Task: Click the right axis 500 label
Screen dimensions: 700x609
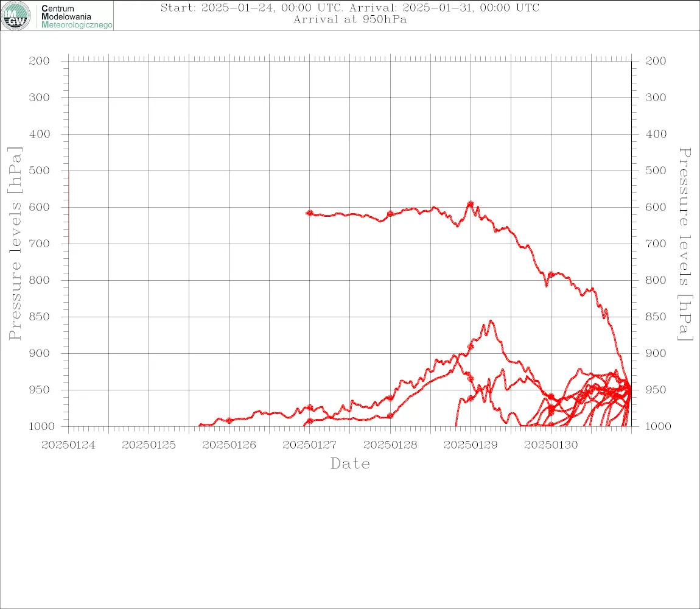Action: (x=656, y=171)
